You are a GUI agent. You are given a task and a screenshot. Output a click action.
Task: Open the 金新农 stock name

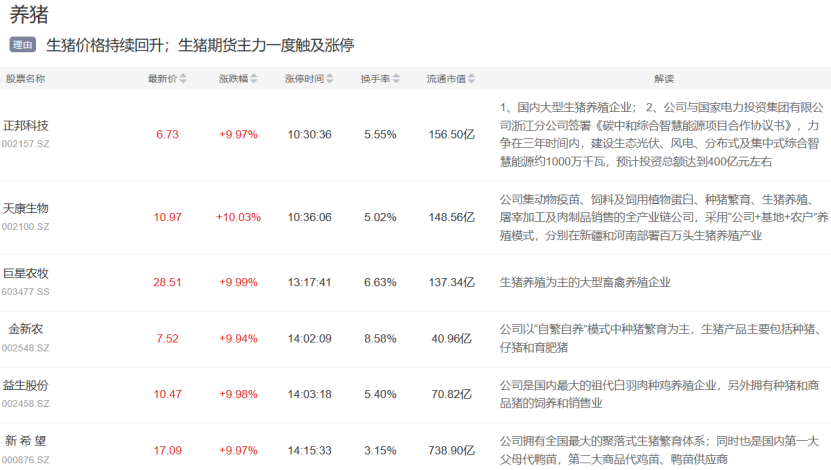[25, 329]
